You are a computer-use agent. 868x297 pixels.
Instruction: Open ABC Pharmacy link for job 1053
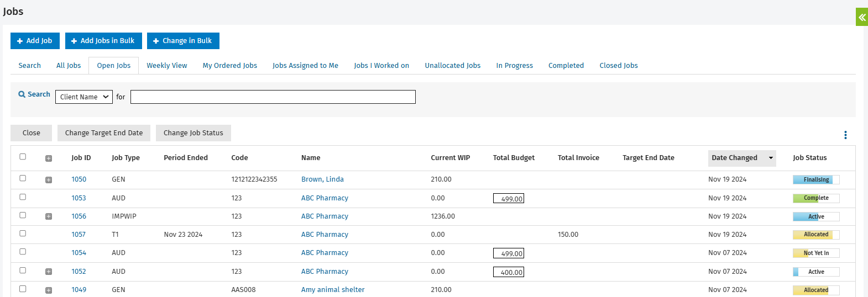325,198
